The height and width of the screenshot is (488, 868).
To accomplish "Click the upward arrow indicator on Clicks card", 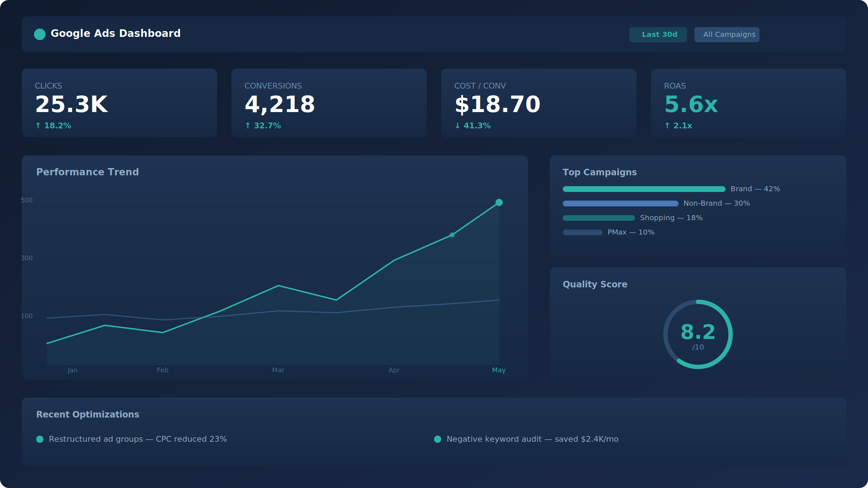I will click(38, 125).
